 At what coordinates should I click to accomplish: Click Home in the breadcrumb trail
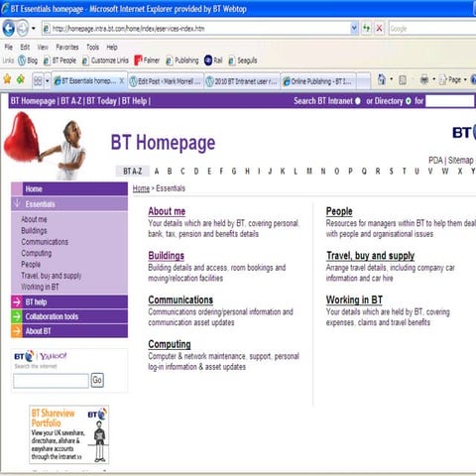point(141,188)
